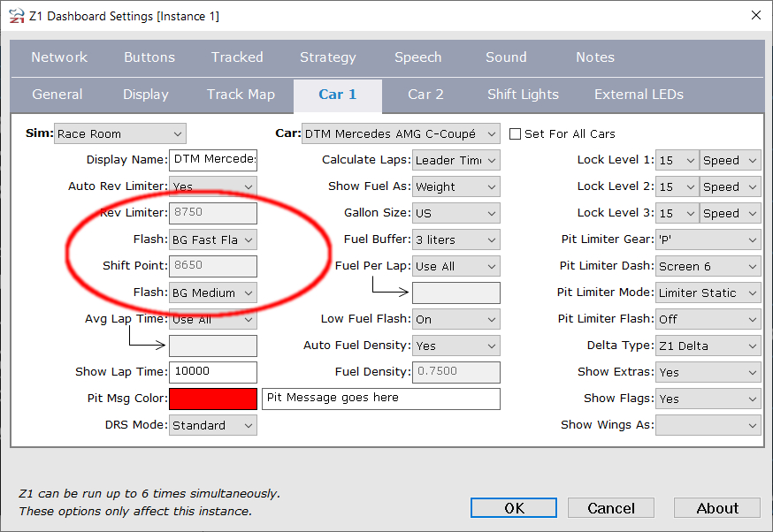773x532 pixels.
Task: Click the custom Avg Lap Time field
Action: (x=213, y=346)
